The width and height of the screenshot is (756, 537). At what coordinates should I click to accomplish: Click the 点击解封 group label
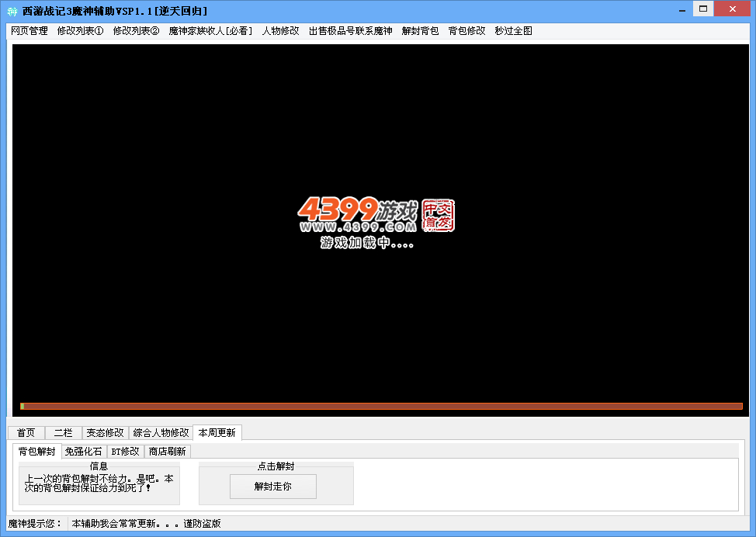point(276,466)
